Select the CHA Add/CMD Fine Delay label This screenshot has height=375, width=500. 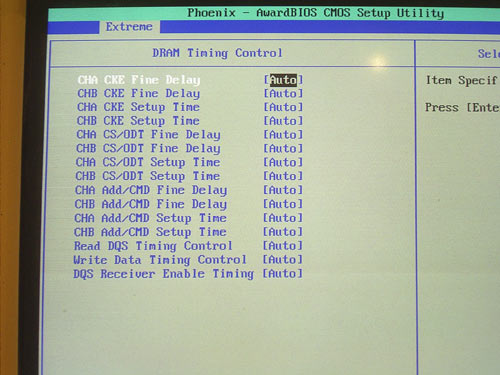point(151,190)
